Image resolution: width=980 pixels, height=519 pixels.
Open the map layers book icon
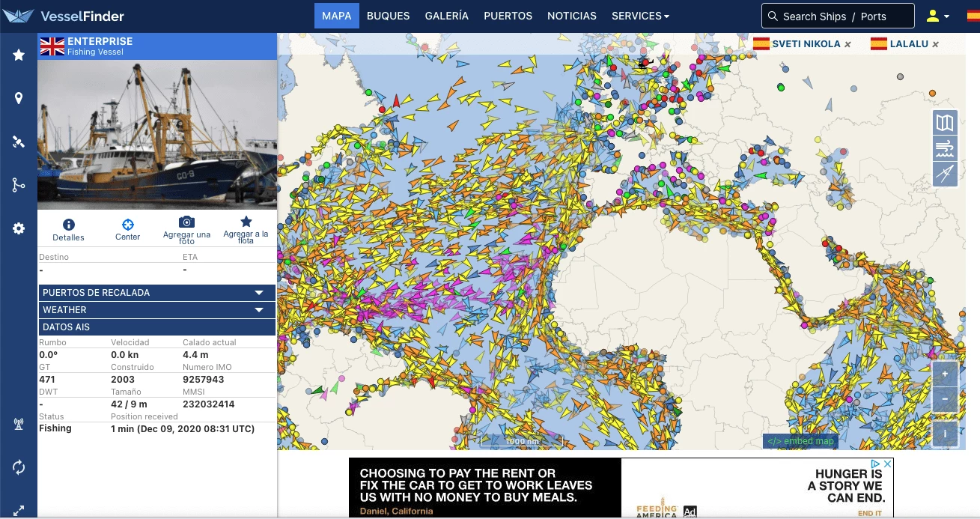point(945,123)
